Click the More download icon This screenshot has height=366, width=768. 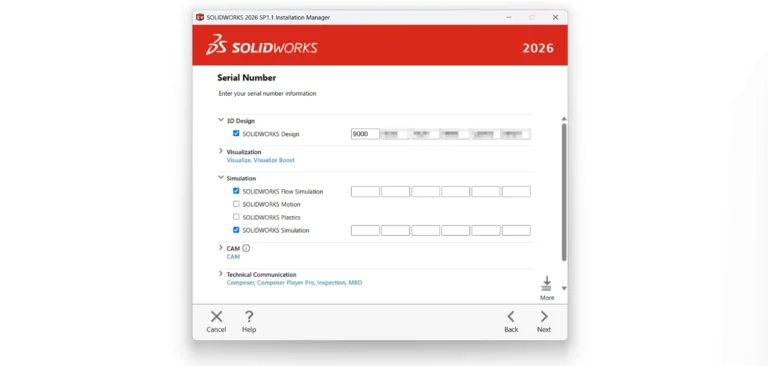[547, 284]
